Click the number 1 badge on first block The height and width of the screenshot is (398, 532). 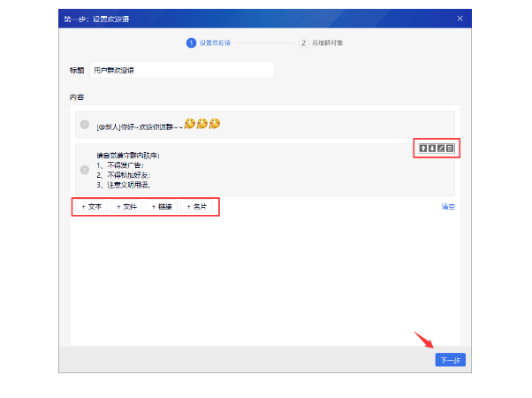click(85, 125)
